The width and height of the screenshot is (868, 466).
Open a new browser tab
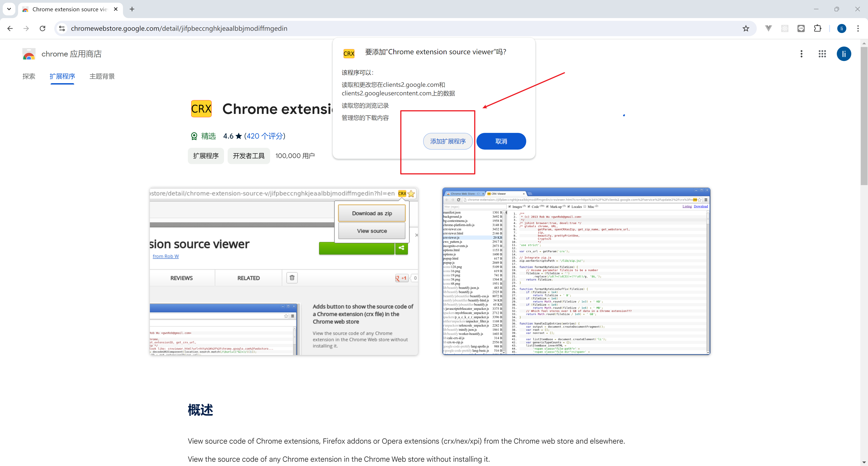pyautogui.click(x=132, y=9)
